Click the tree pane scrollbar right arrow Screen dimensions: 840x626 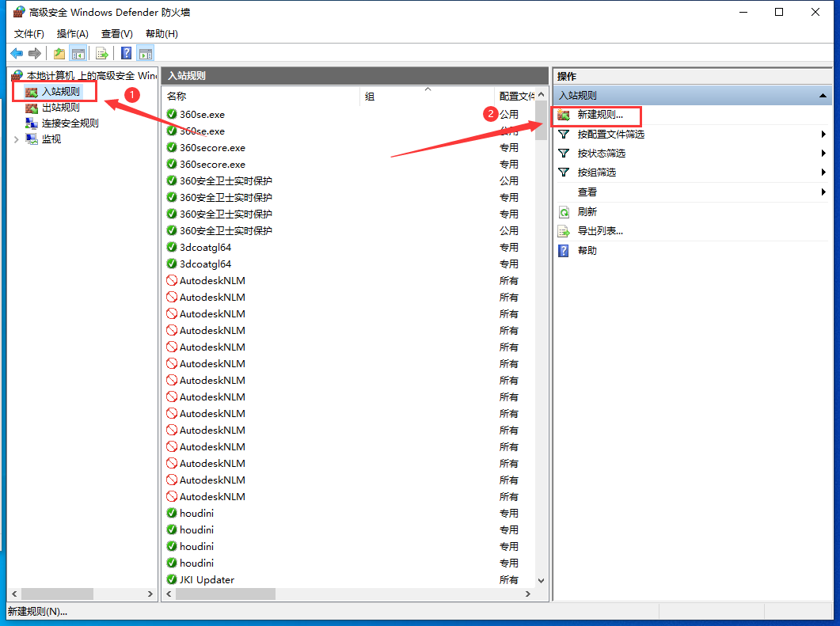[150, 594]
